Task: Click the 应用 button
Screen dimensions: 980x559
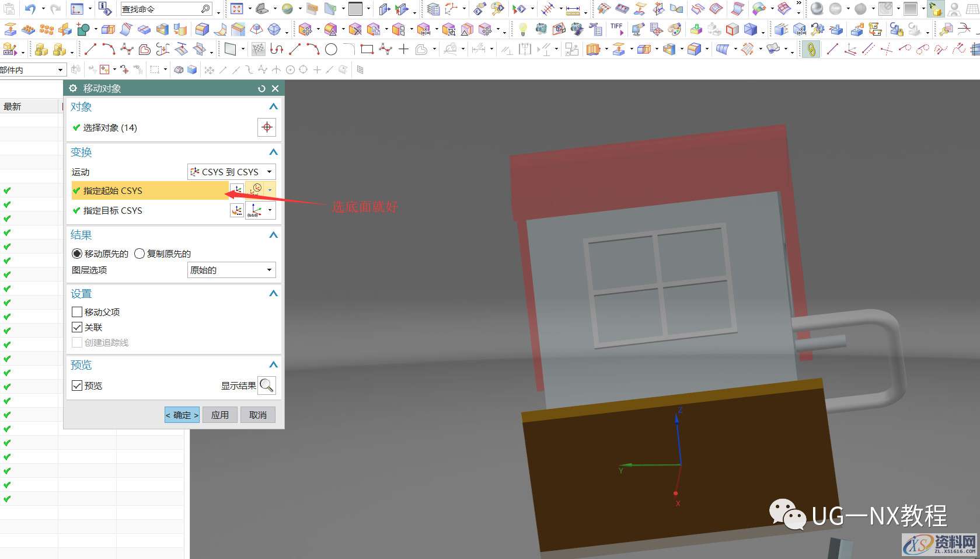Action: point(220,415)
